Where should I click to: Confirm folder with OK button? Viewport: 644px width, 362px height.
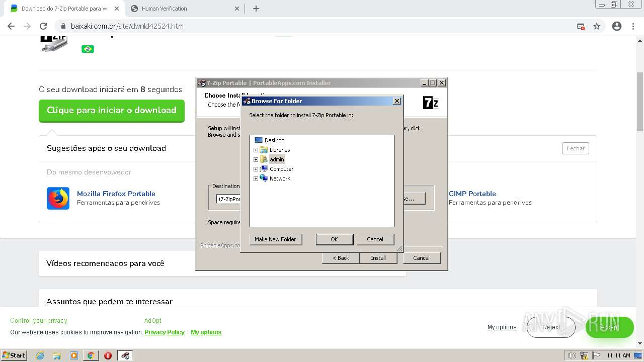click(334, 239)
